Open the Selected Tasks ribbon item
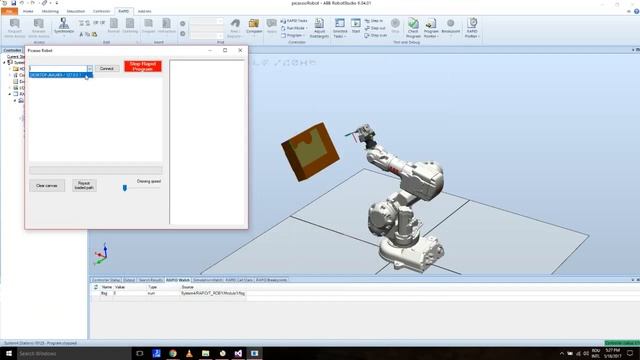The height and width of the screenshot is (360, 640). 340,28
